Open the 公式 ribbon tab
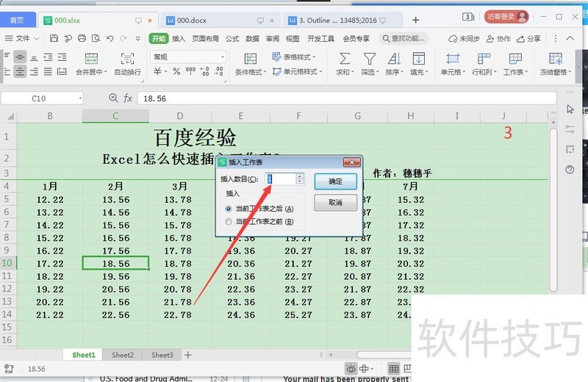 pos(232,39)
